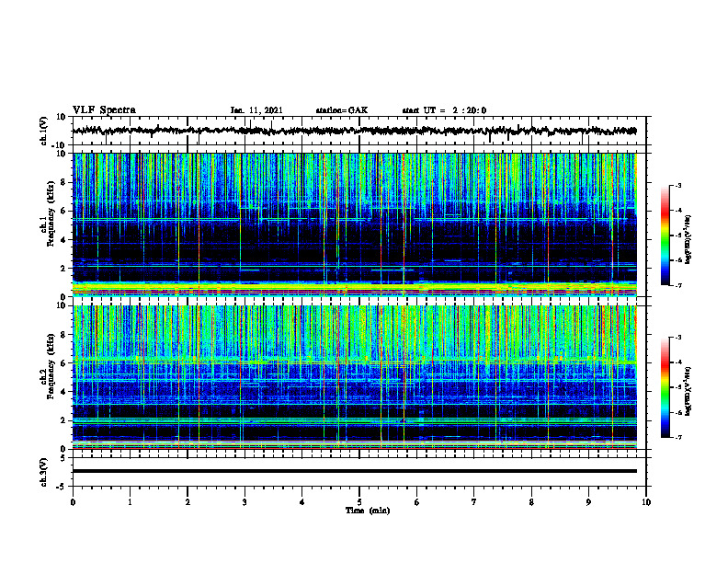This screenshot has width=728, height=563.
Task: Click the "station=GAK" header label
Action: tap(342, 110)
